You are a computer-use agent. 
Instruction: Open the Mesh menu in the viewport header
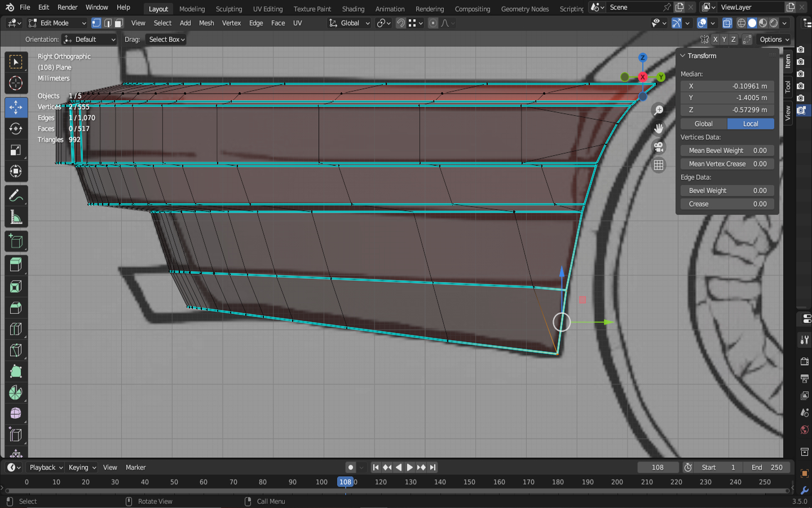click(x=206, y=23)
